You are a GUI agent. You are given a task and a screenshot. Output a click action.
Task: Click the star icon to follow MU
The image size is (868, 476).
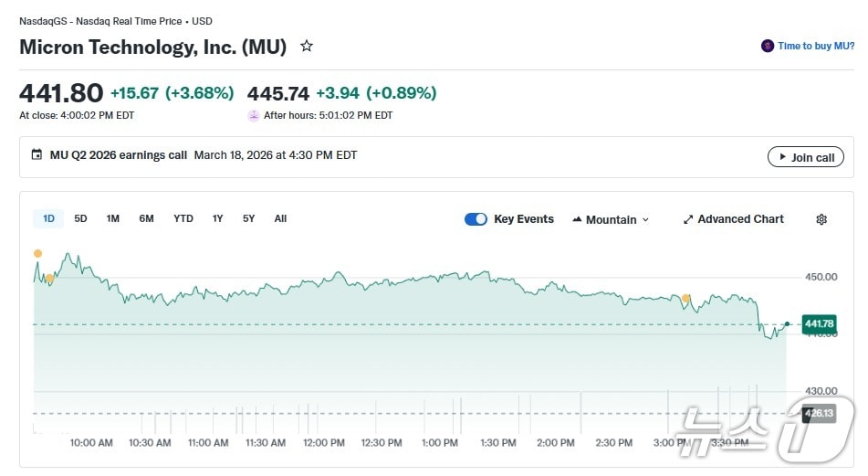click(x=307, y=46)
